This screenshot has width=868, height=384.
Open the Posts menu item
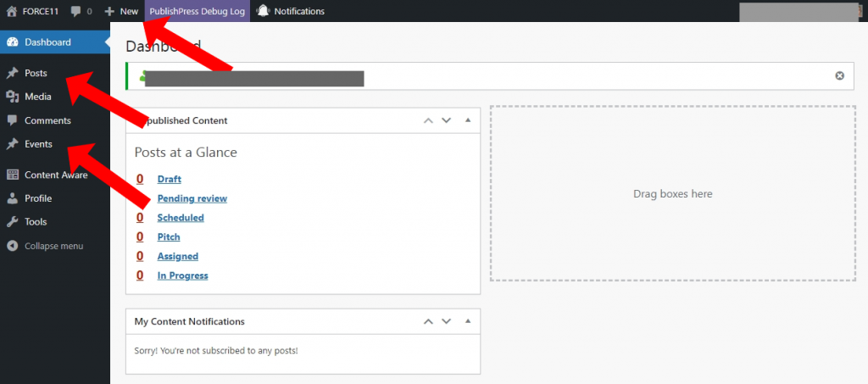[x=36, y=73]
